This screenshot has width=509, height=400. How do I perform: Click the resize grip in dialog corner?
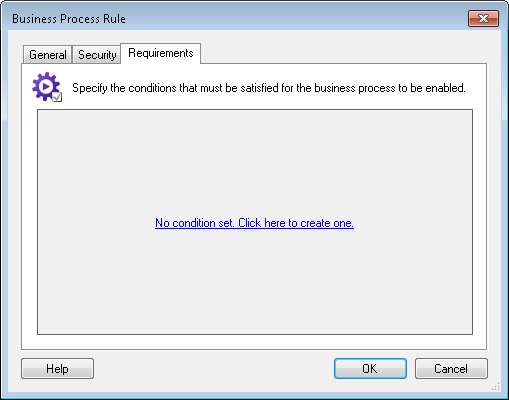click(496, 386)
